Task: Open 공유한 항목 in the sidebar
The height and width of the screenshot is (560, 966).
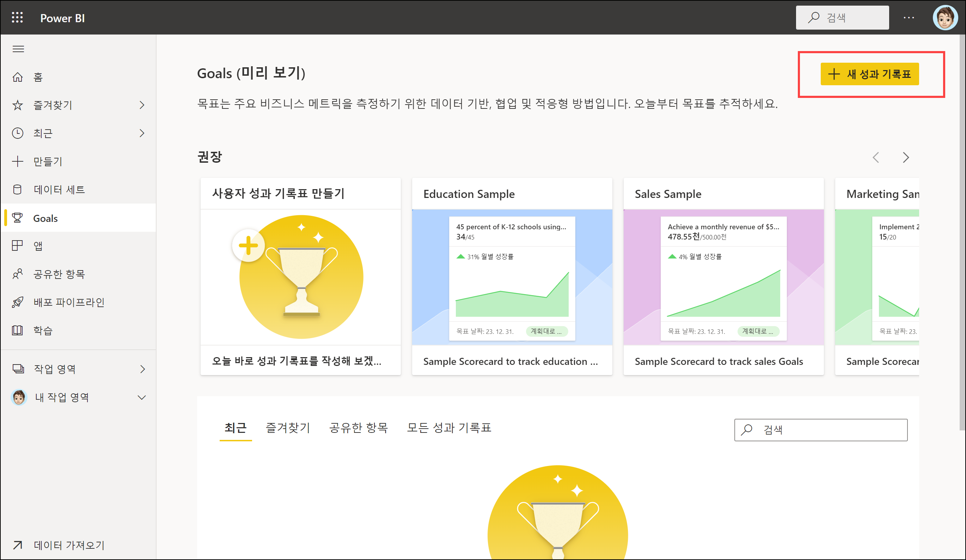Action: click(x=59, y=274)
